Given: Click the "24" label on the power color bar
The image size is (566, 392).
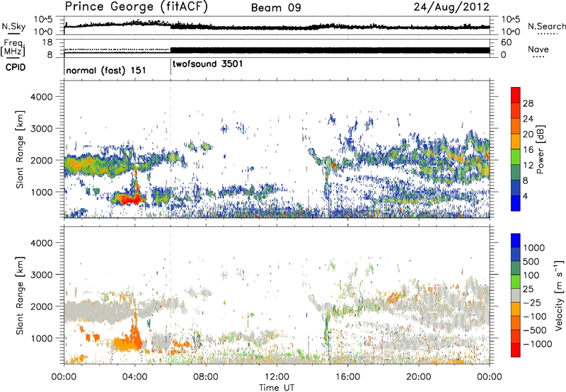Looking at the screenshot, I should pyautogui.click(x=528, y=119).
